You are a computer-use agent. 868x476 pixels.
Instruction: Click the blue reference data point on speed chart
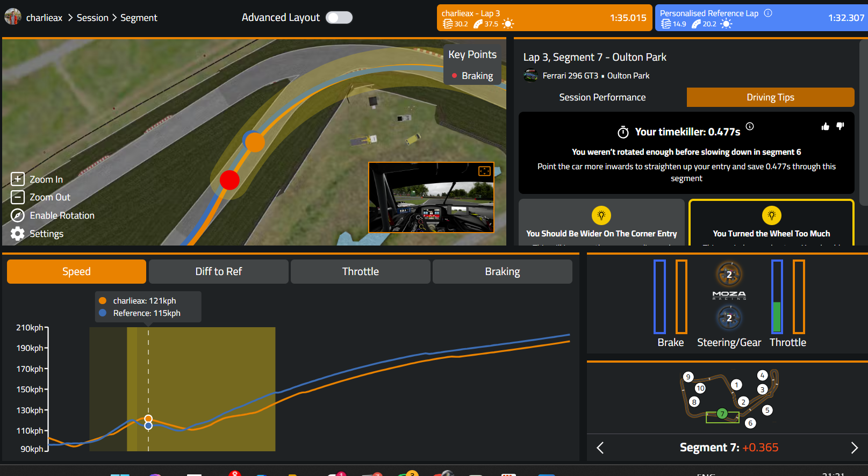pyautogui.click(x=148, y=425)
